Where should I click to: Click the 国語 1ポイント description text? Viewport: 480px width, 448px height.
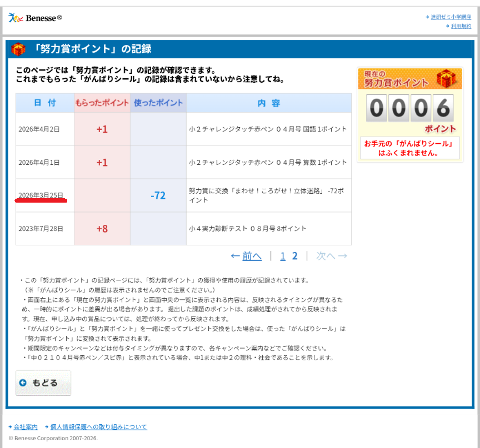click(268, 129)
